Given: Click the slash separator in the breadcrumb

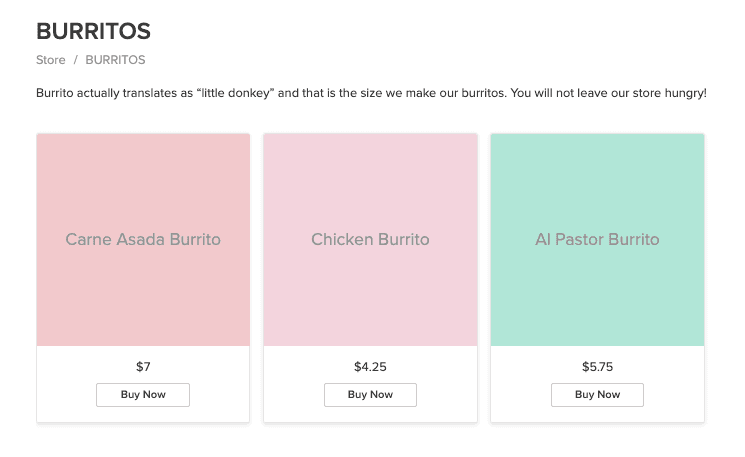Looking at the screenshot, I should [75, 60].
